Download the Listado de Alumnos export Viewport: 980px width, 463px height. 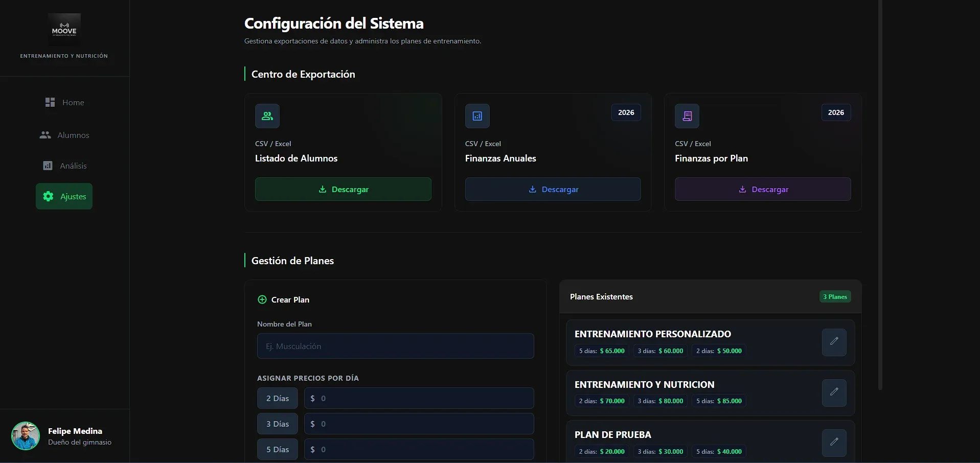(343, 189)
